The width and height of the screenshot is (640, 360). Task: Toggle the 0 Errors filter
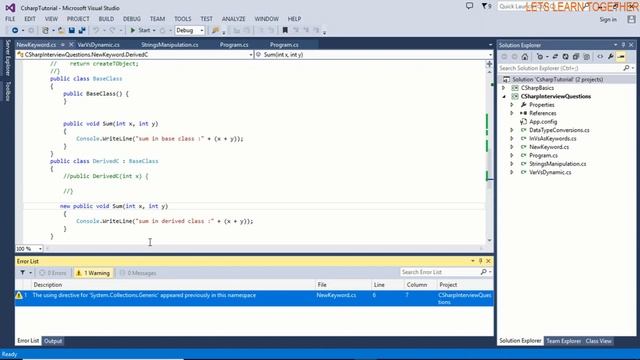click(x=53, y=273)
